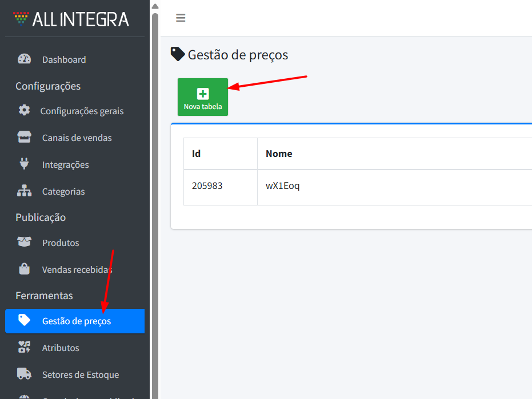This screenshot has width=532, height=399.
Task: Click the Dashboard gauge icon
Action: [x=24, y=59]
